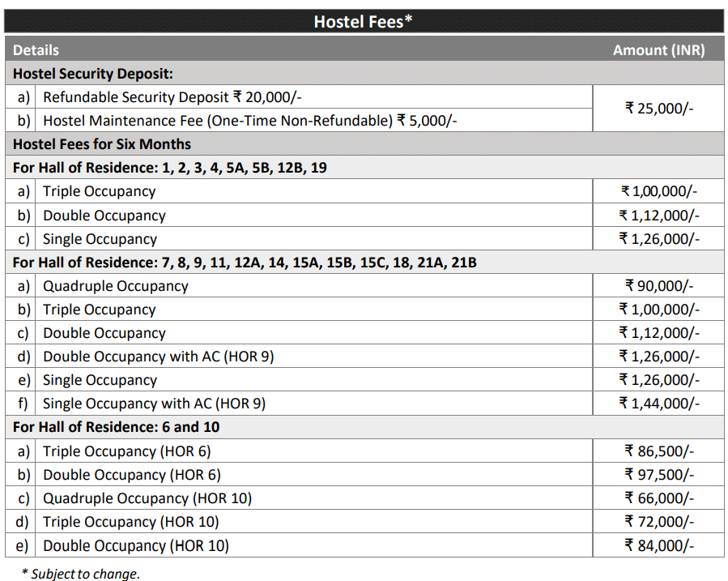The width and height of the screenshot is (728, 581).
Task: Click the ₹ 1,00,000/- Triple Occupancy amount, first group
Action: tap(658, 191)
